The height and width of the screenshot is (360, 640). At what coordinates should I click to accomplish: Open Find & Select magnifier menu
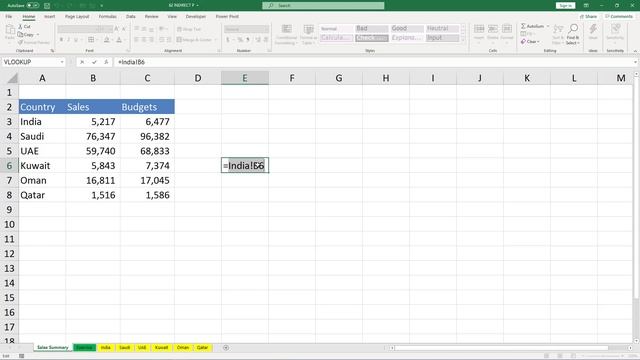point(573,34)
